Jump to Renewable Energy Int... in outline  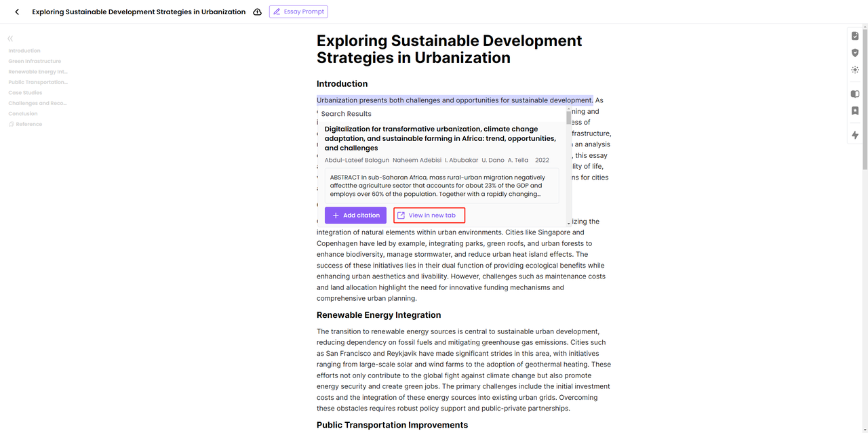(x=38, y=72)
